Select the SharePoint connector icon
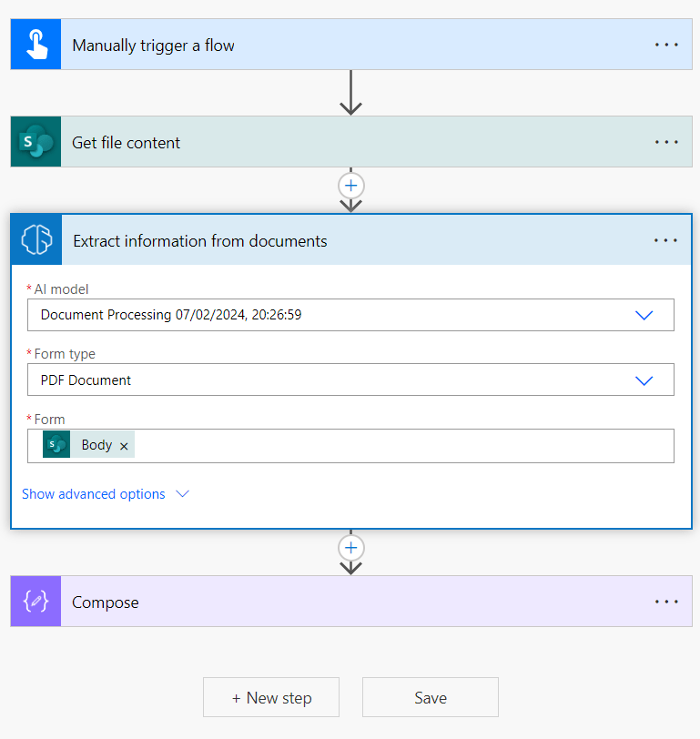This screenshot has width=700, height=739. pyautogui.click(x=35, y=141)
